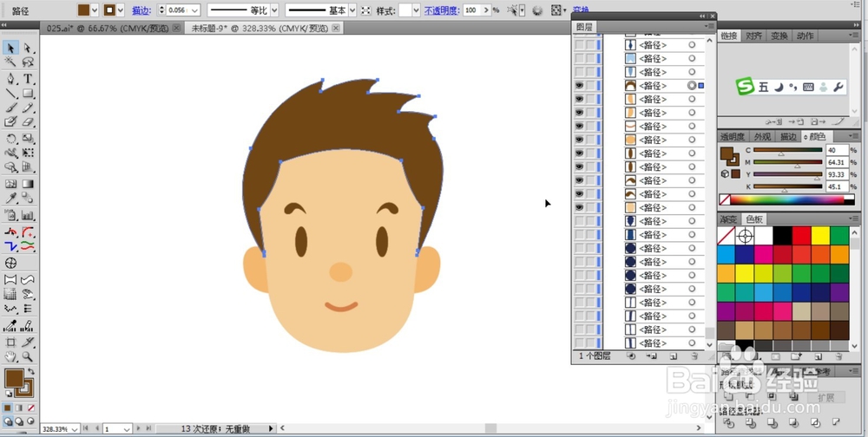Select the Column Graph tool

pos(28,215)
